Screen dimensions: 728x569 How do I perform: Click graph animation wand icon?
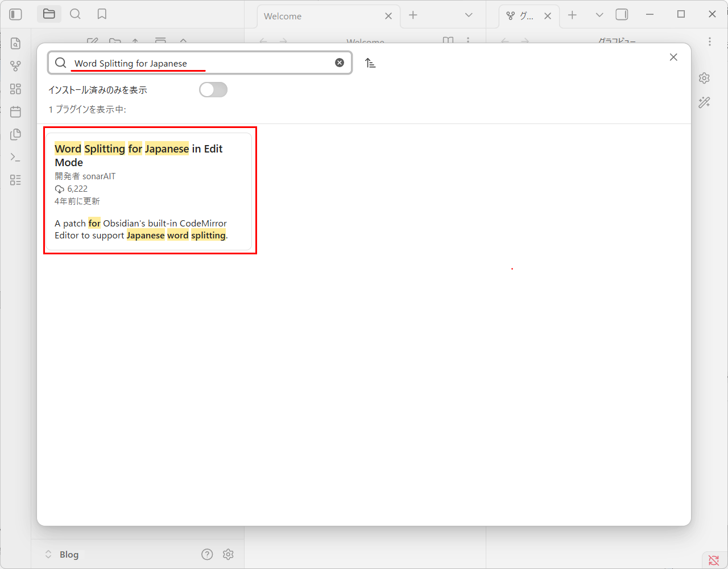(704, 102)
